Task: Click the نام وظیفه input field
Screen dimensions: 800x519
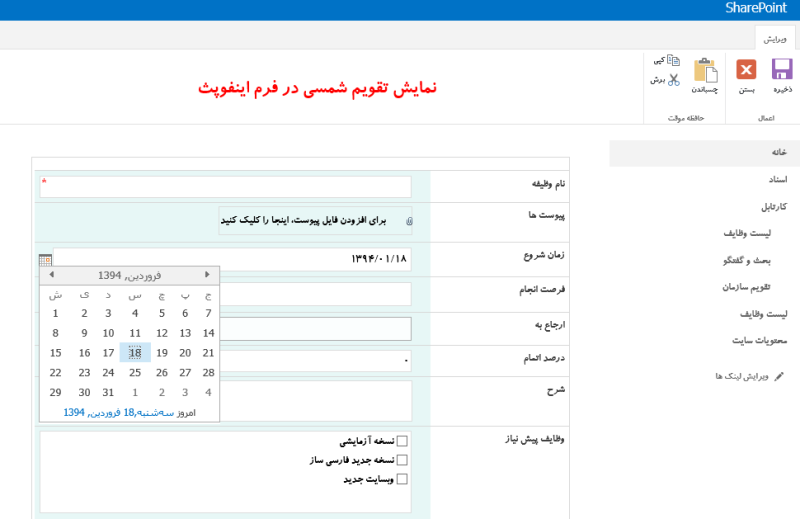Action: click(226, 187)
